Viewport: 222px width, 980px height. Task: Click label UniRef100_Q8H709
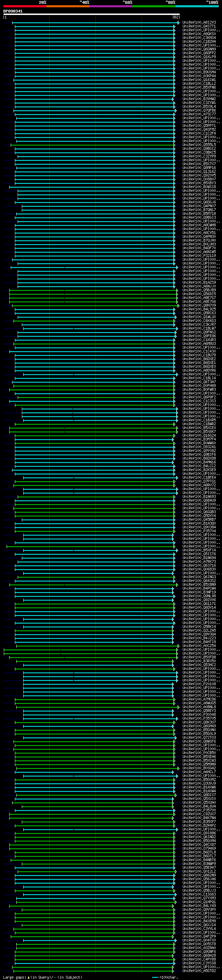click(199, 306)
